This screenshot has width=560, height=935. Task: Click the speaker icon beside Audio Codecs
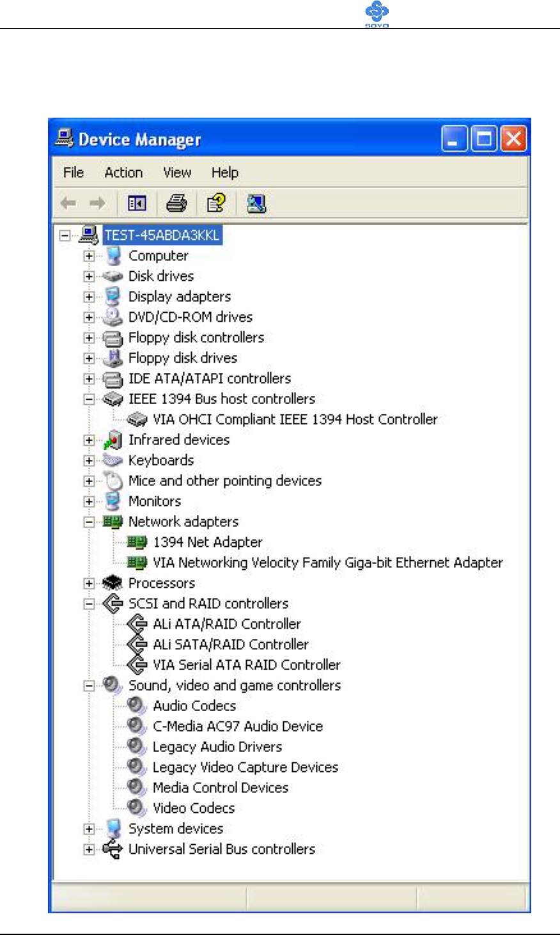[137, 705]
